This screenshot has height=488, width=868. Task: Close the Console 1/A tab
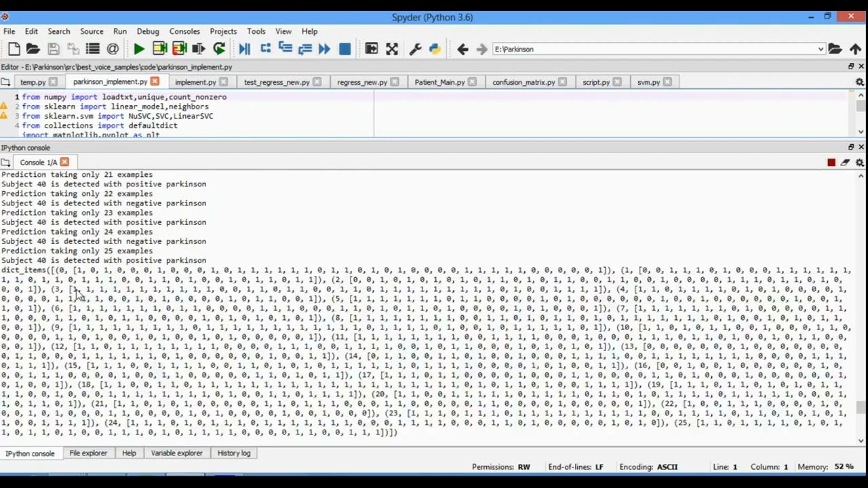pyautogui.click(x=64, y=162)
